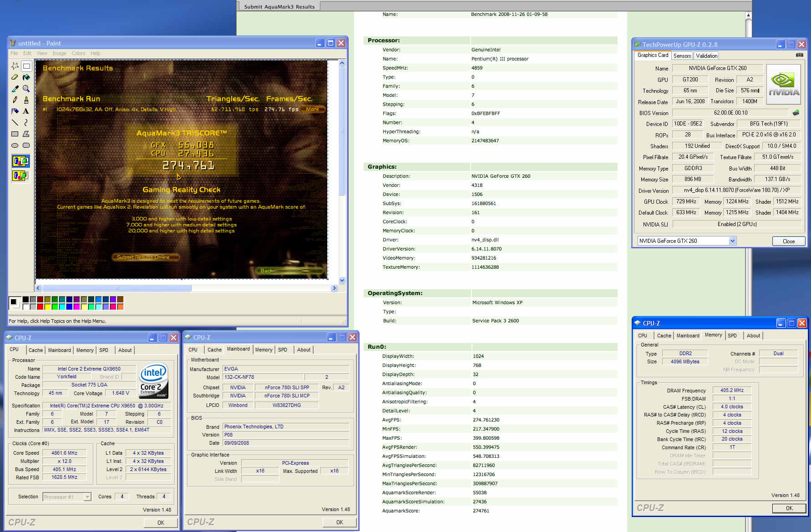Click the AquamarkScore value 274761
The height and width of the screenshot is (532, 811).
point(481,511)
